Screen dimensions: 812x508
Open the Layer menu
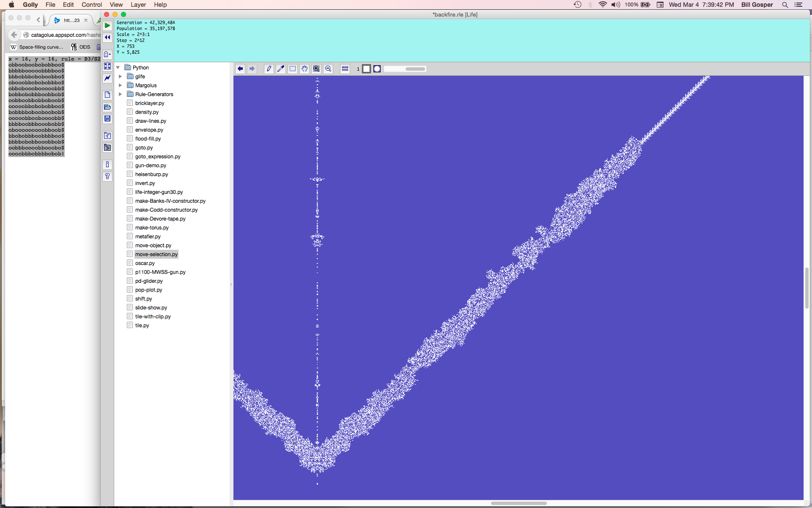(138, 5)
